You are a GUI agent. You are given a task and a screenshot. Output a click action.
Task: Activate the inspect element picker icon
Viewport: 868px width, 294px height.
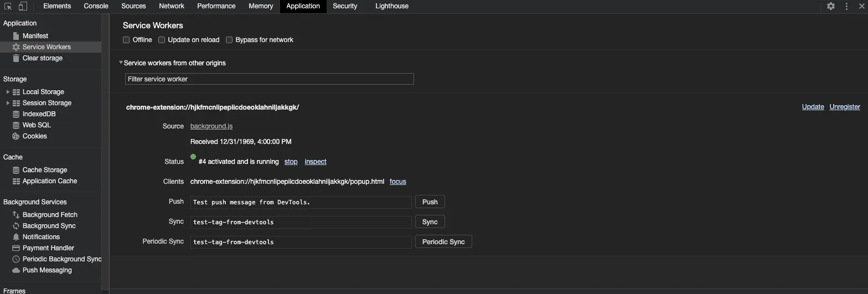click(x=8, y=6)
